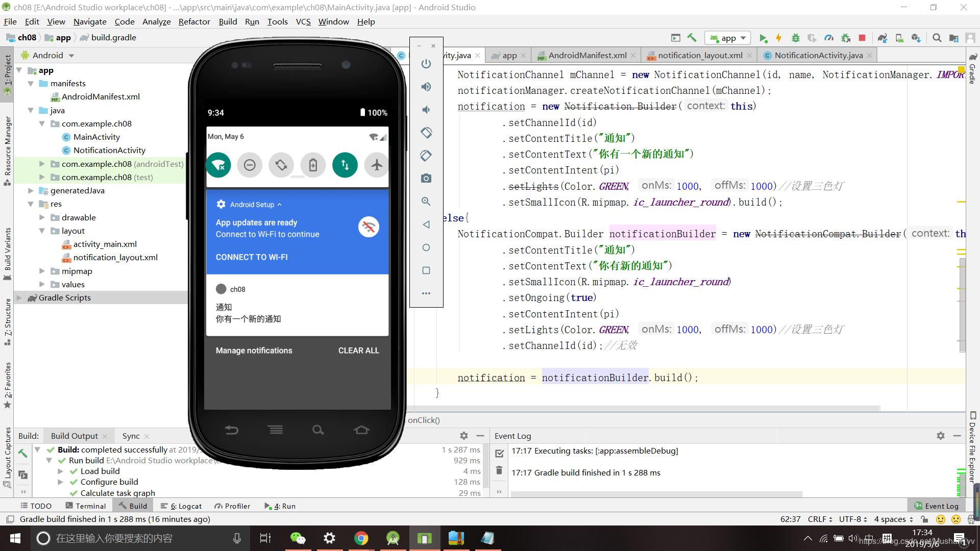
Task: Change line ending via CRLF selector
Action: (817, 519)
